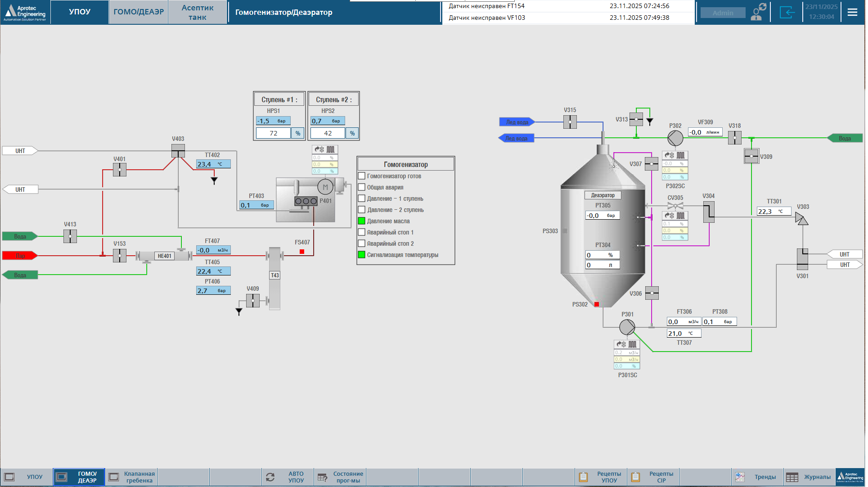
Task: Open the P301SC control panel expander
Action: pyautogui.click(x=627, y=344)
